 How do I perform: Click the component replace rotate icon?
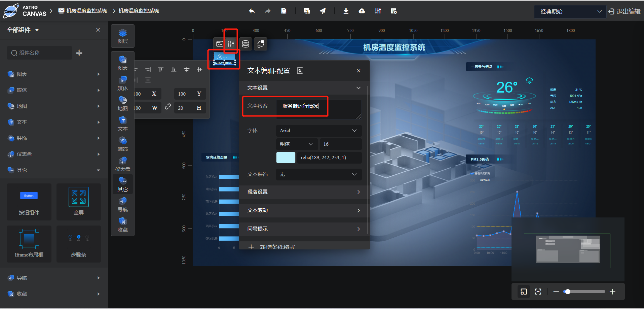[261, 44]
